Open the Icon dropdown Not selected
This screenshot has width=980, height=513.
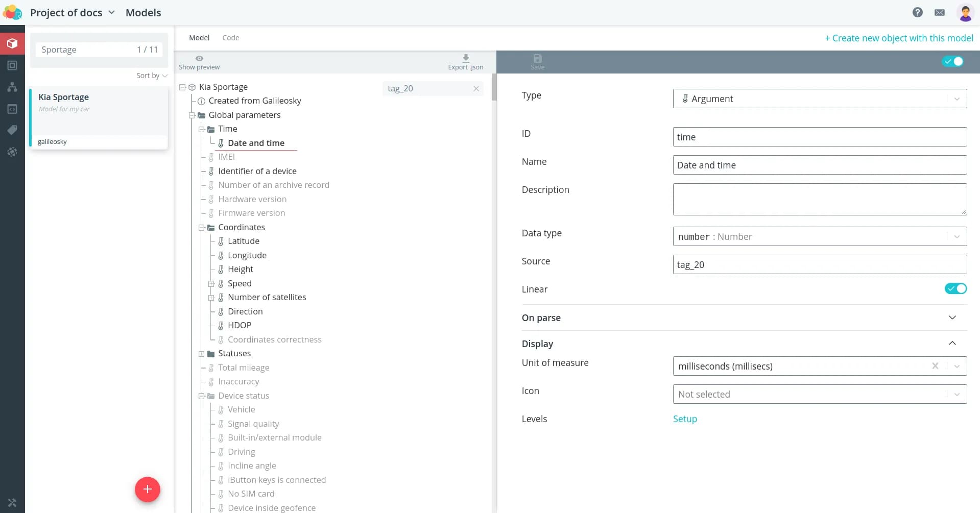point(819,394)
